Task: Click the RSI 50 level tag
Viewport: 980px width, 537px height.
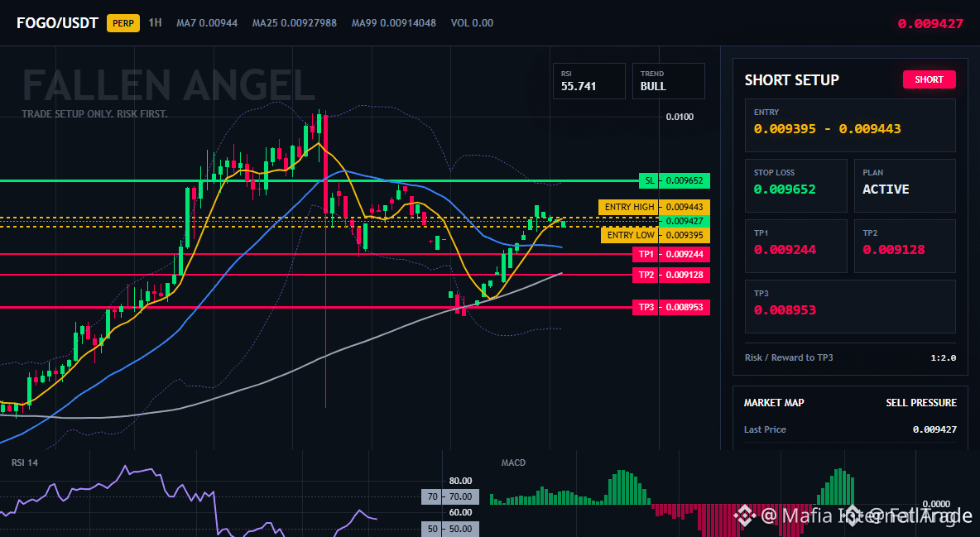Action: pyautogui.click(x=450, y=529)
